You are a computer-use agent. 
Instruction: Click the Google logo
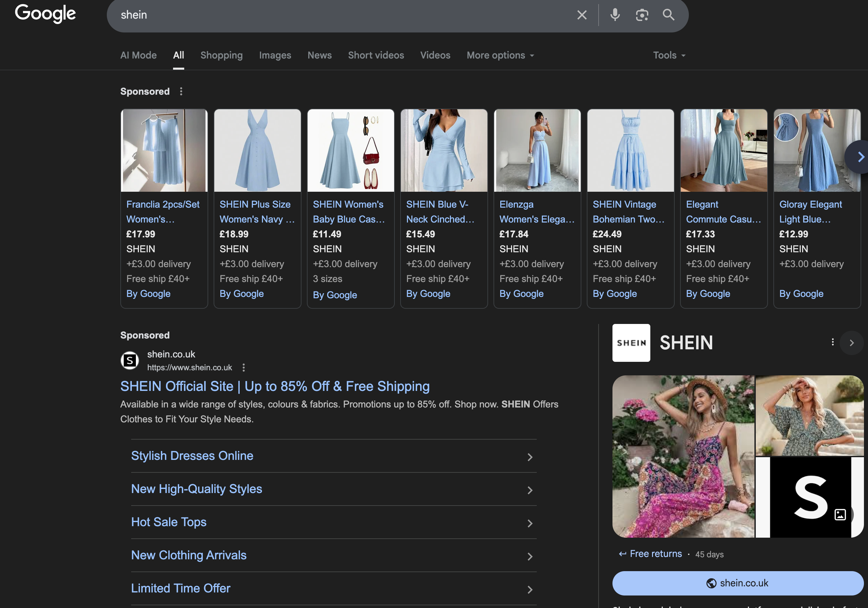(45, 14)
